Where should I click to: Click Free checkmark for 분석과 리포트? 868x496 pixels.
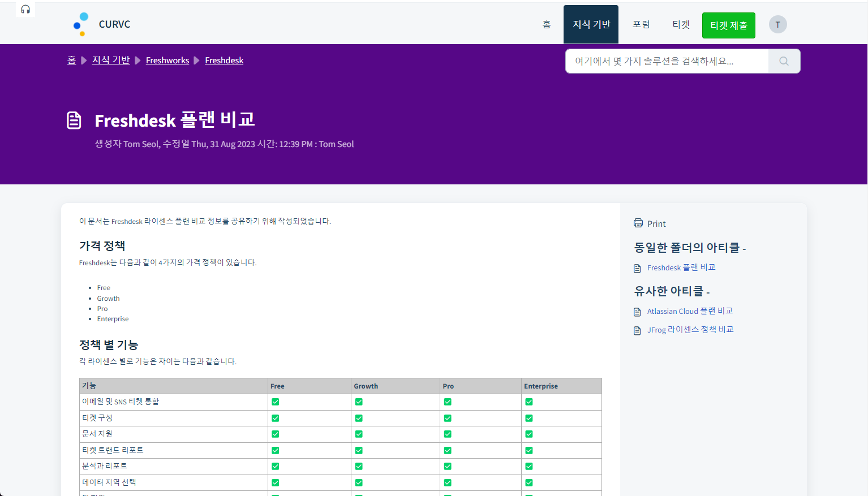(275, 467)
